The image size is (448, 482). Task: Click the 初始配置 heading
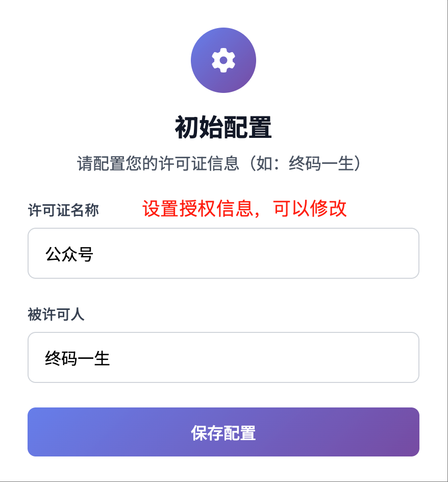(223, 127)
